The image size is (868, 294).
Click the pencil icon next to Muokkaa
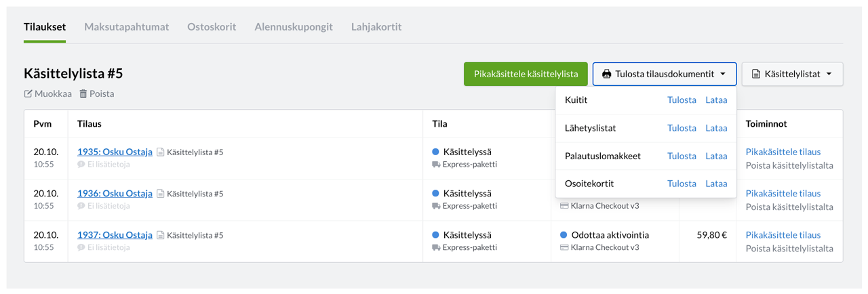[28, 94]
